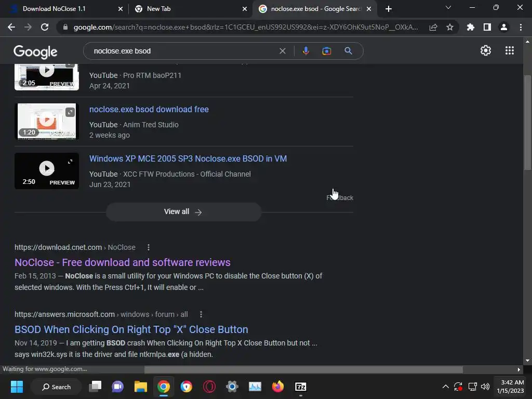The height and width of the screenshot is (399, 532).
Task: Click the scrollbar up arrow
Action: click(527, 42)
